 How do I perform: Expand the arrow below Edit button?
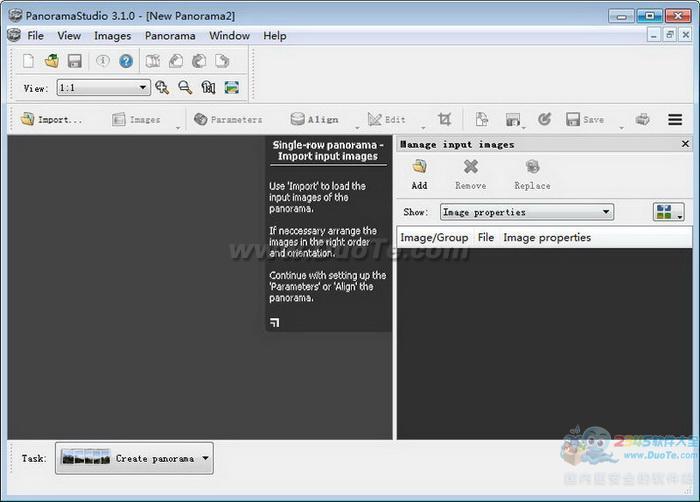423,129
